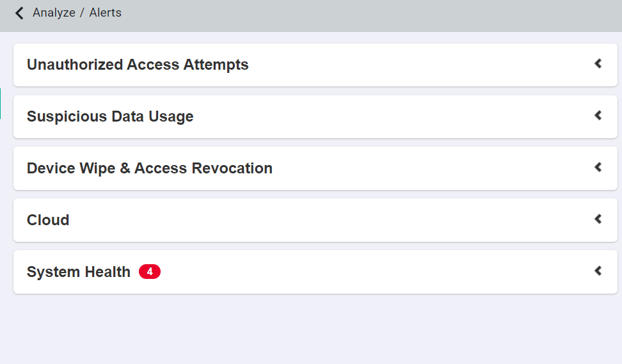Open the Device Wipe & Access Revocation title
Viewport: 622px width, 364px height.
(150, 168)
